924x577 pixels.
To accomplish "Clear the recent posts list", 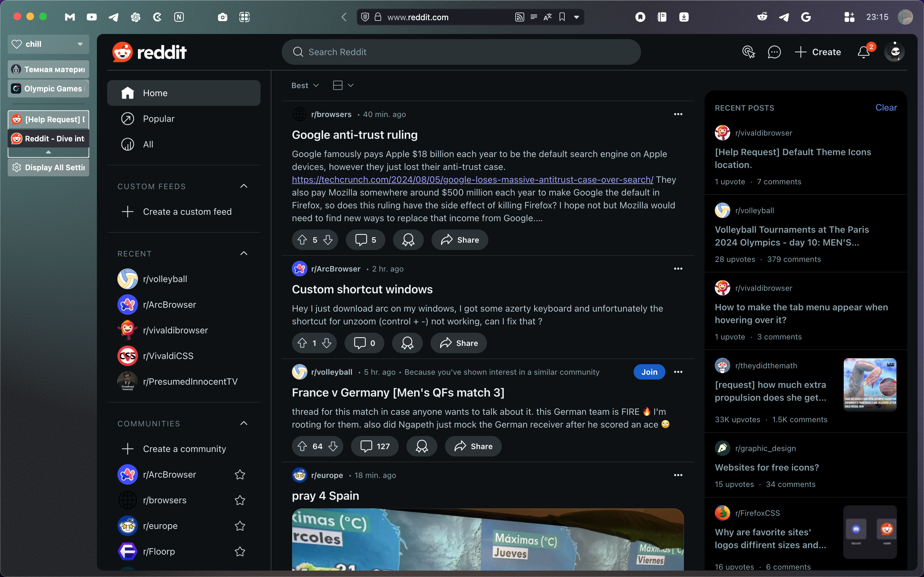I will 886,108.
